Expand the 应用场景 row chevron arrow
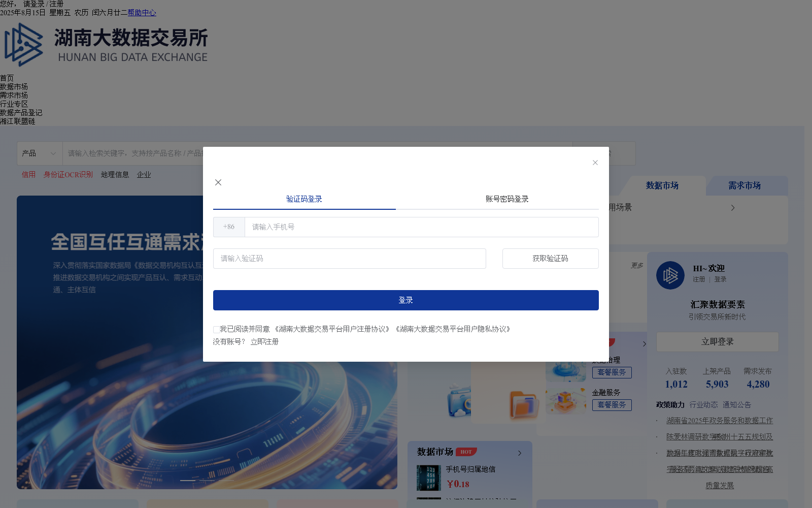Viewport: 812px width, 508px height. point(733,208)
